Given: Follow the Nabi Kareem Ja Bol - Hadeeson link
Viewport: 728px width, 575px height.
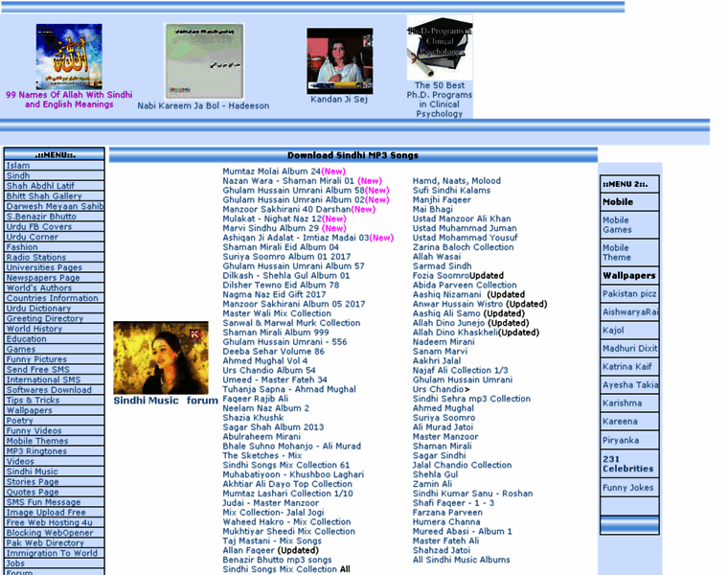Looking at the screenshot, I should (x=203, y=106).
